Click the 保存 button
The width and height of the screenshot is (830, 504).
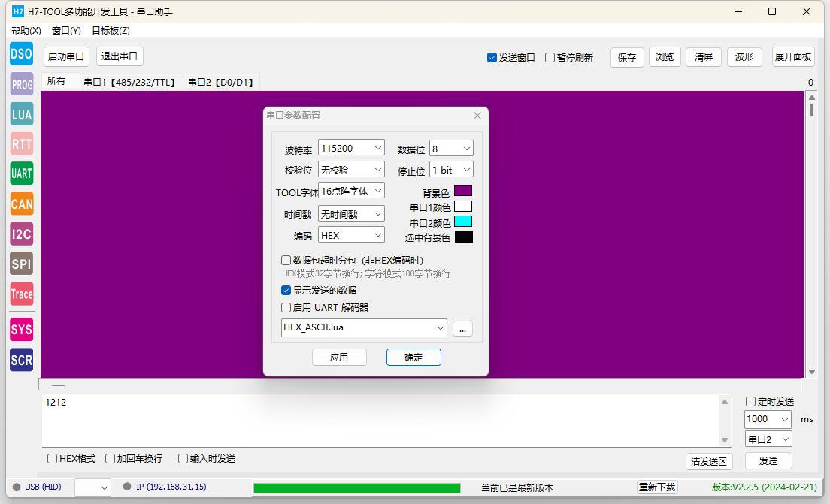627,57
